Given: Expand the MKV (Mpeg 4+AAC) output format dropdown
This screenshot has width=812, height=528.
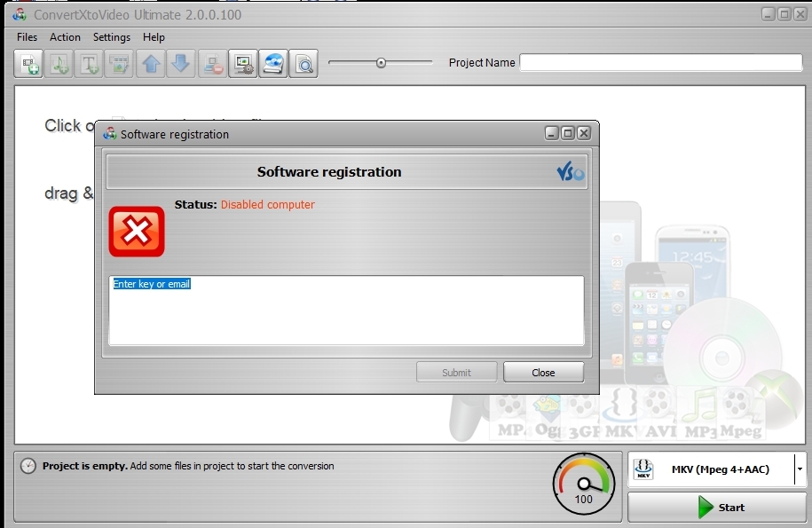Looking at the screenshot, I should [800, 469].
